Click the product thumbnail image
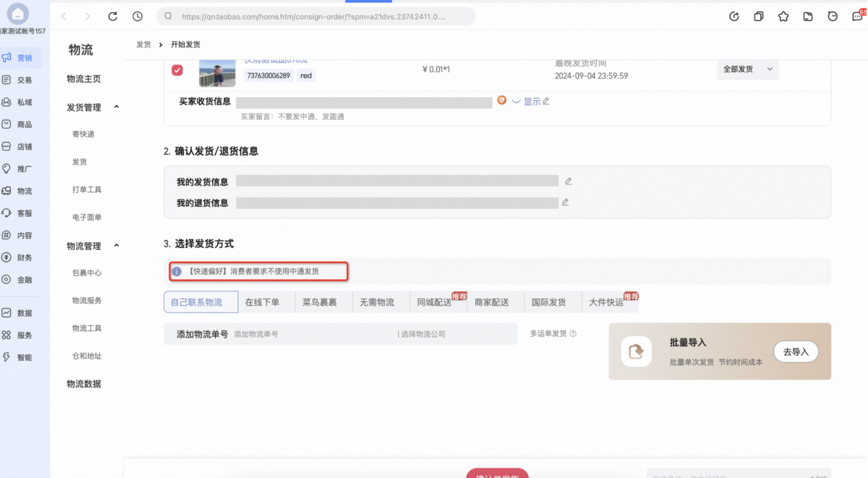Screen dimensions: 868x478 click(217, 73)
